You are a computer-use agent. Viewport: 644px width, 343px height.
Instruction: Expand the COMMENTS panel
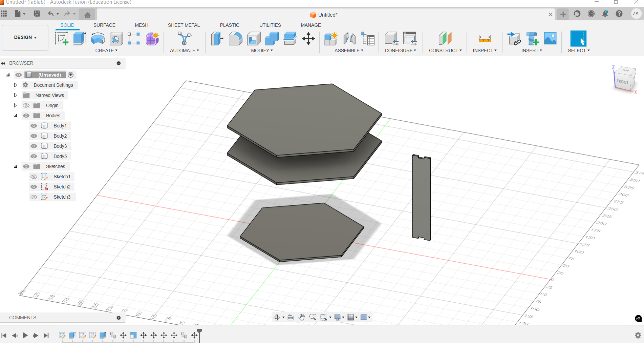click(x=119, y=318)
